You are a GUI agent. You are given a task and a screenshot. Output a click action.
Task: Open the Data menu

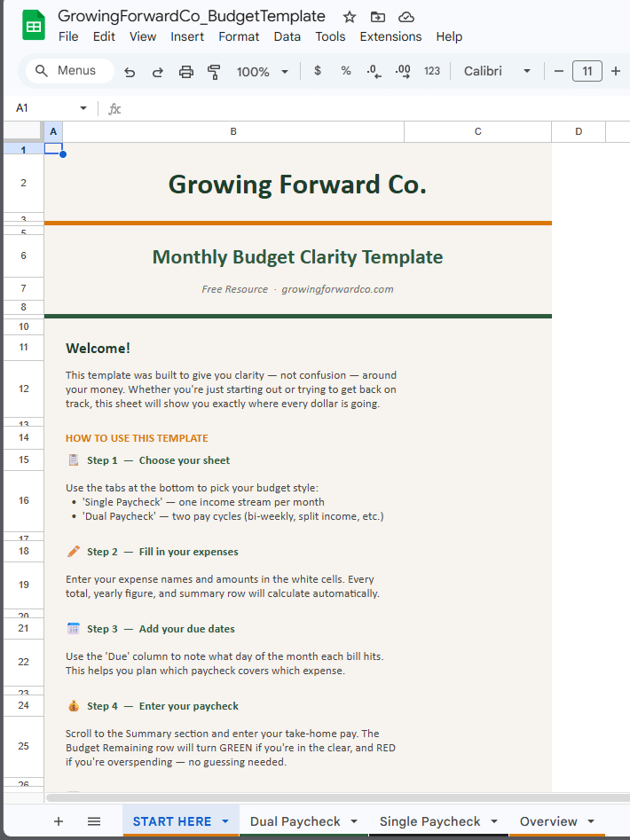click(x=287, y=36)
